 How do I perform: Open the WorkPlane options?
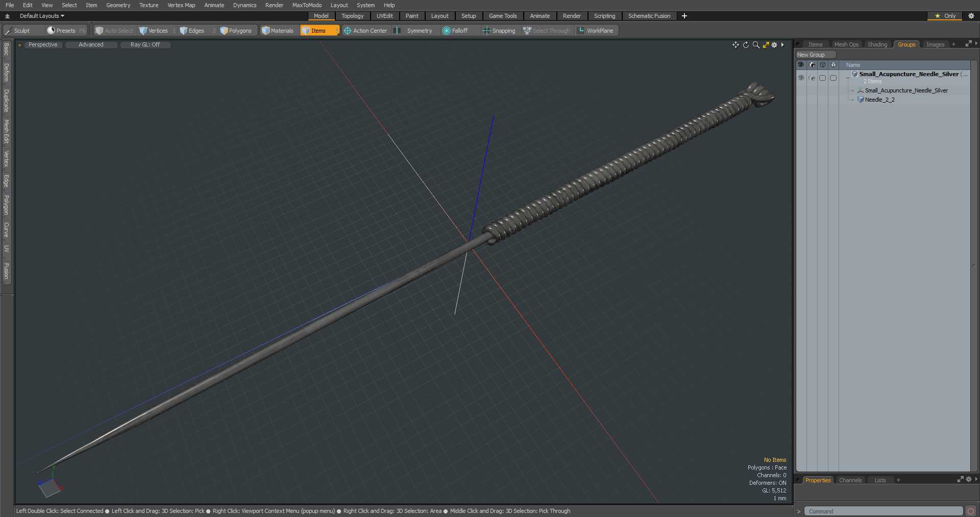[x=596, y=31]
